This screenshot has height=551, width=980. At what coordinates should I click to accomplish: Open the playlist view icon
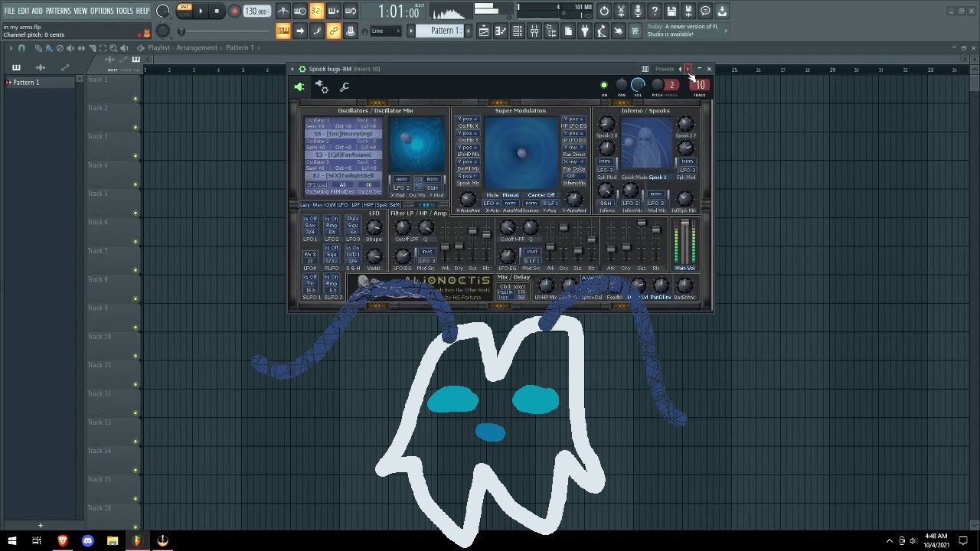[484, 31]
